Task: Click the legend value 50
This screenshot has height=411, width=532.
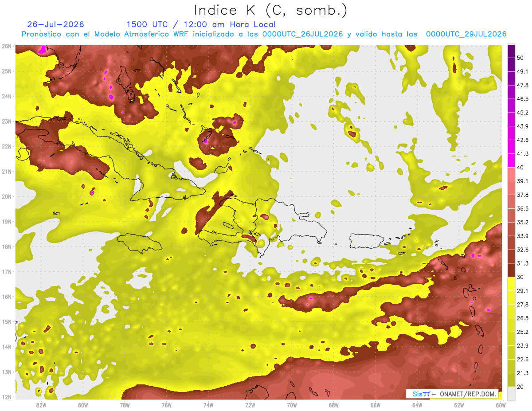Action: tap(520, 57)
